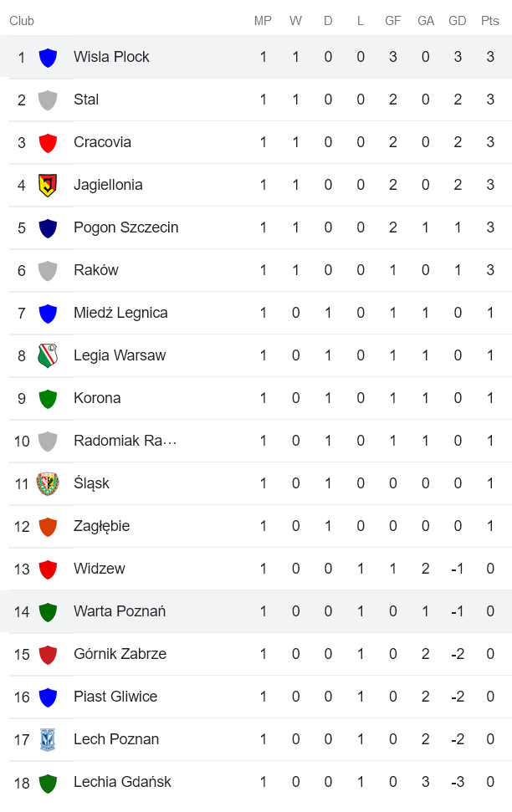The image size is (512, 812).
Task: Click the Widzew red badge
Action: pos(48,569)
